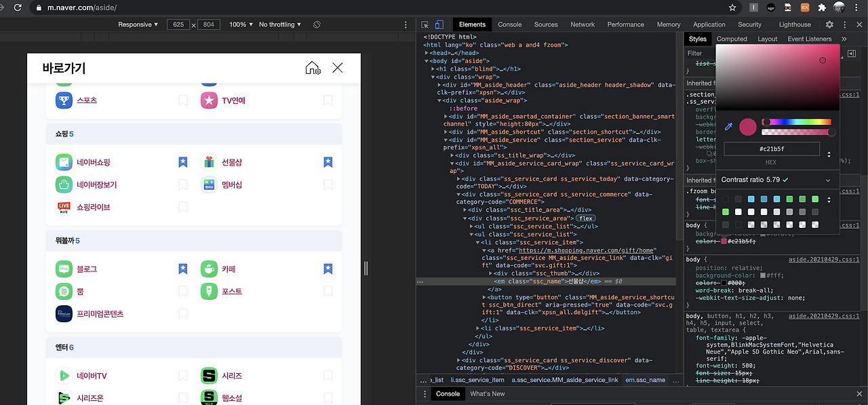Open the No throttling dropdown
This screenshot has width=868, height=405.
(280, 24)
